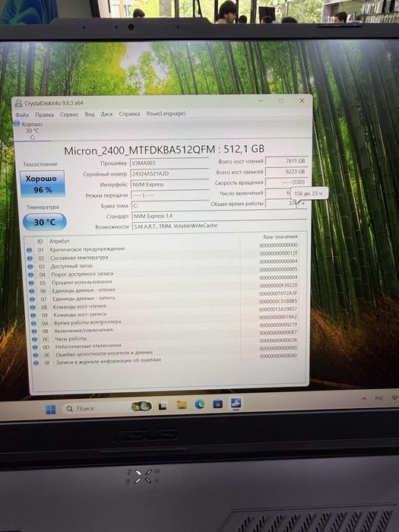Click status icon of attribute 03 Доступный запас
Image resolution: width=399 pixels, height=532 pixels.
pos(30,266)
